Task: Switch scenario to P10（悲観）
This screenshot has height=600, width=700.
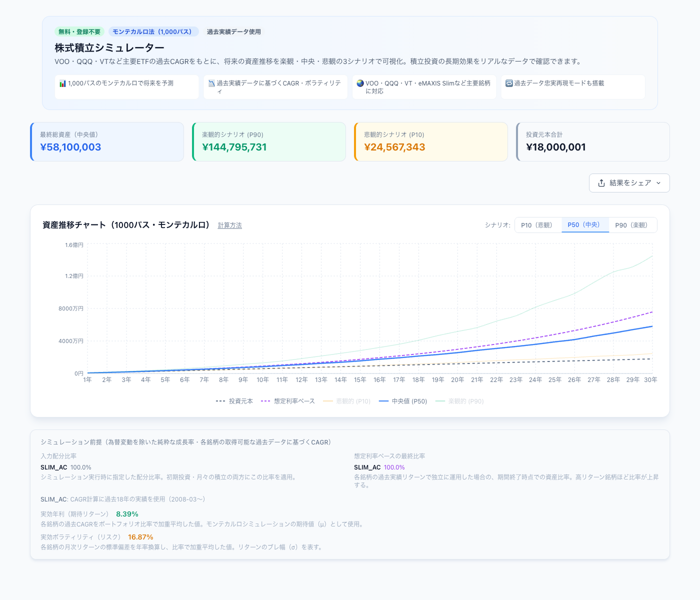Action: [538, 225]
